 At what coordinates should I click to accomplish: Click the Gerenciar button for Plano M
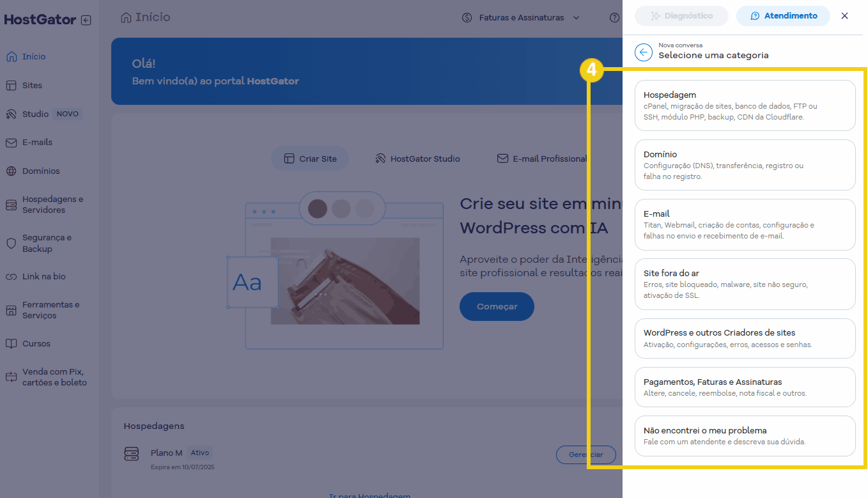[x=586, y=455]
